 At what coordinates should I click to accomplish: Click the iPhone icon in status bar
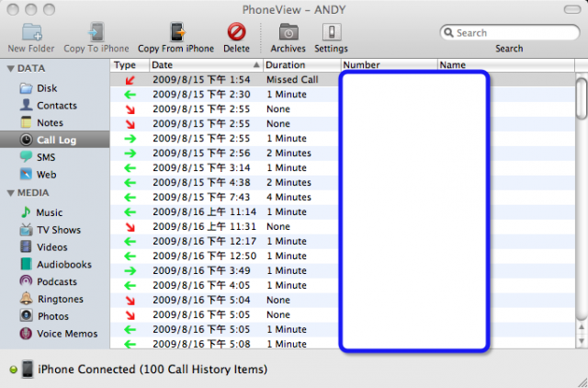click(28, 370)
